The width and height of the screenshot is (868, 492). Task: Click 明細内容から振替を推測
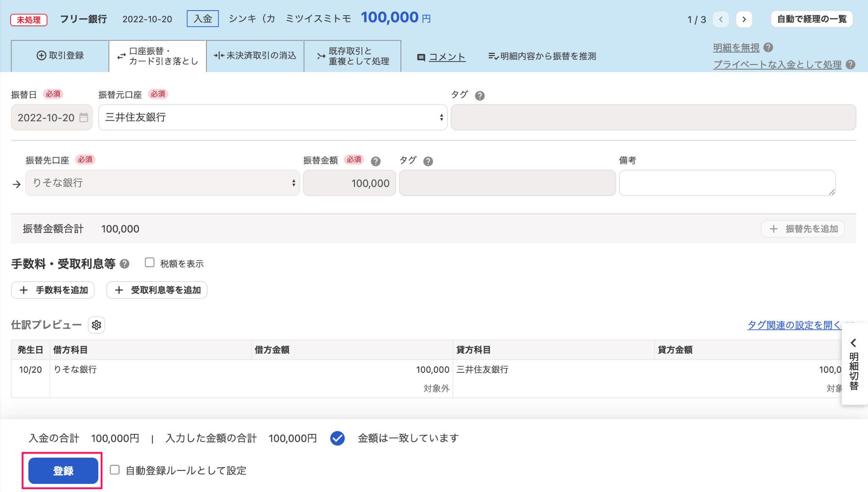(x=542, y=56)
